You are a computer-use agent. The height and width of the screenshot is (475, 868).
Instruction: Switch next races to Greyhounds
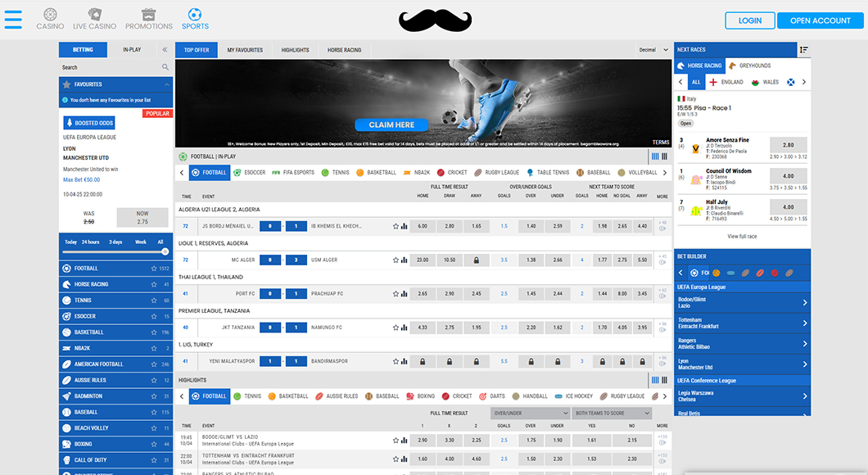tap(749, 66)
